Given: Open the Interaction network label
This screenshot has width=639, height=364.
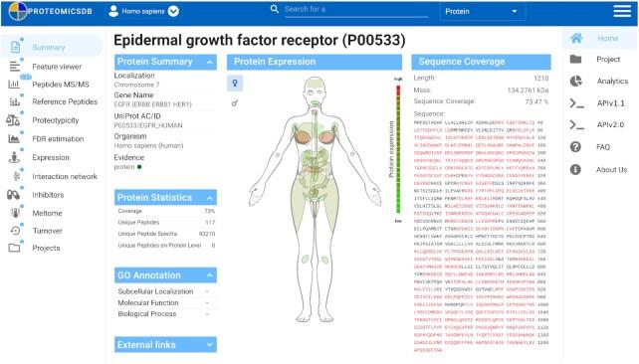Looking at the screenshot, I should [x=65, y=176].
